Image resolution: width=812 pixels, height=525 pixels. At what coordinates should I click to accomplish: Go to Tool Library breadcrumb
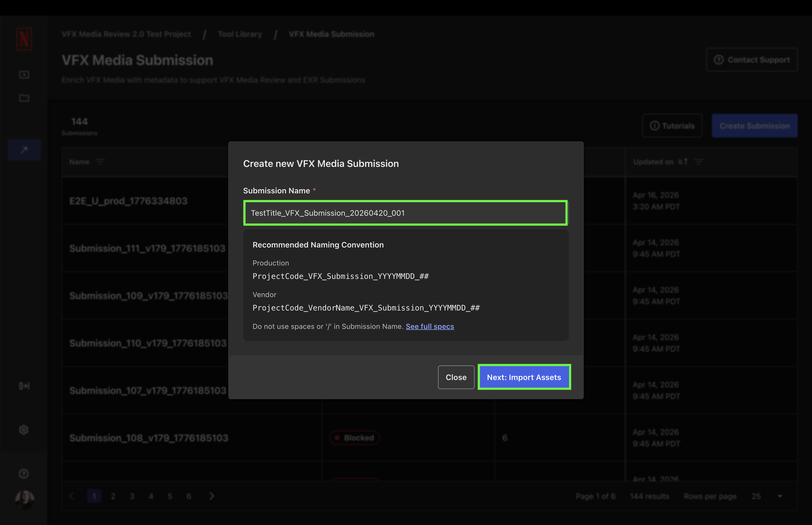click(240, 34)
